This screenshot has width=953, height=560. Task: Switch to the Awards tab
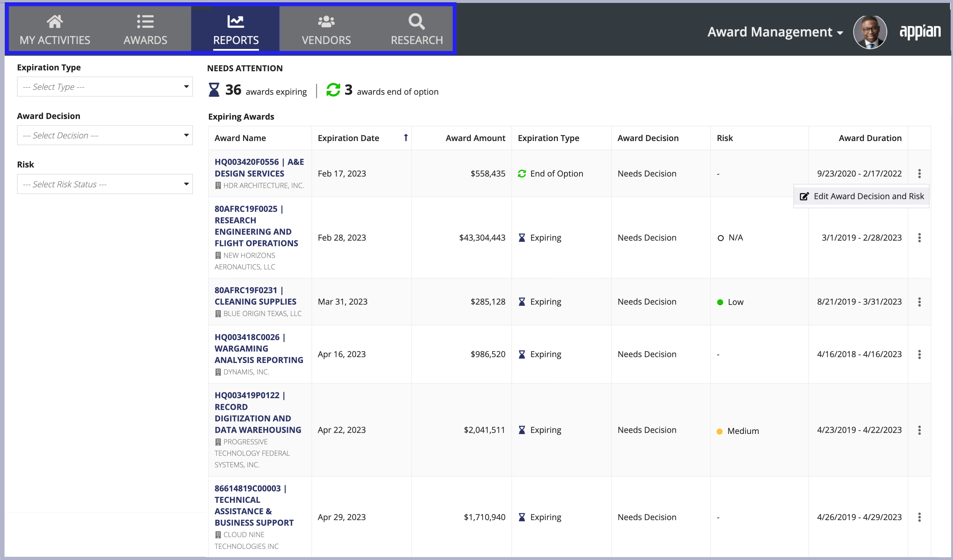coord(145,29)
